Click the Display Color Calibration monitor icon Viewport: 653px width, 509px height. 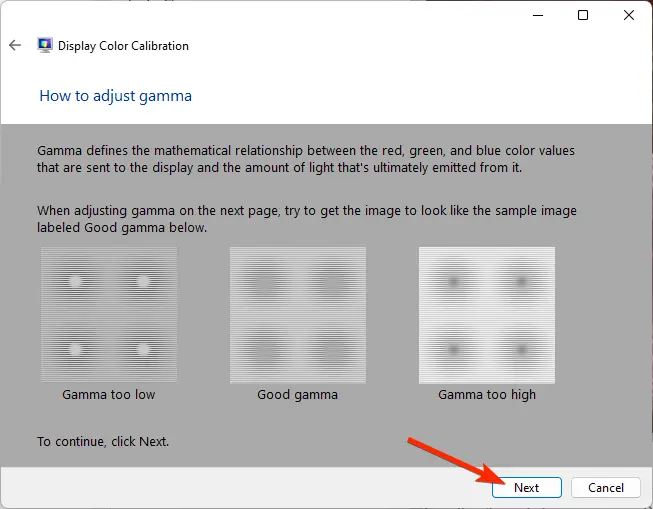click(45, 45)
